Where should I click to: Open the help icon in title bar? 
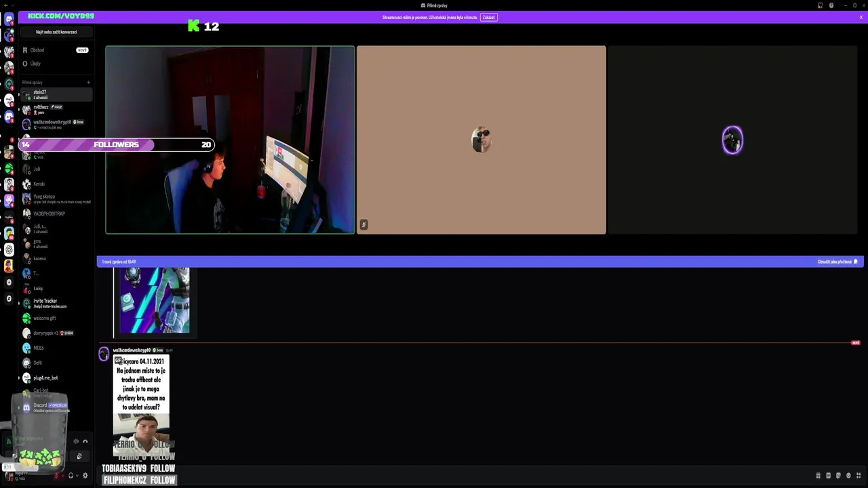tap(831, 5)
